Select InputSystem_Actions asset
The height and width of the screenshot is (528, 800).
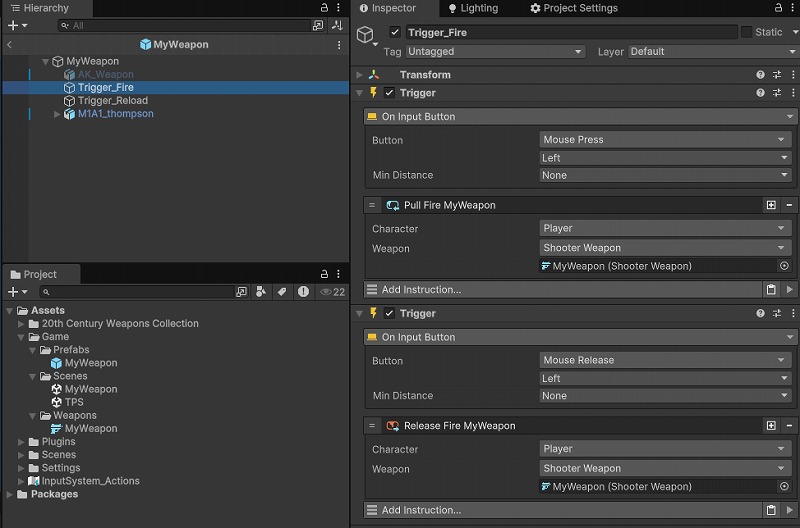(90, 481)
